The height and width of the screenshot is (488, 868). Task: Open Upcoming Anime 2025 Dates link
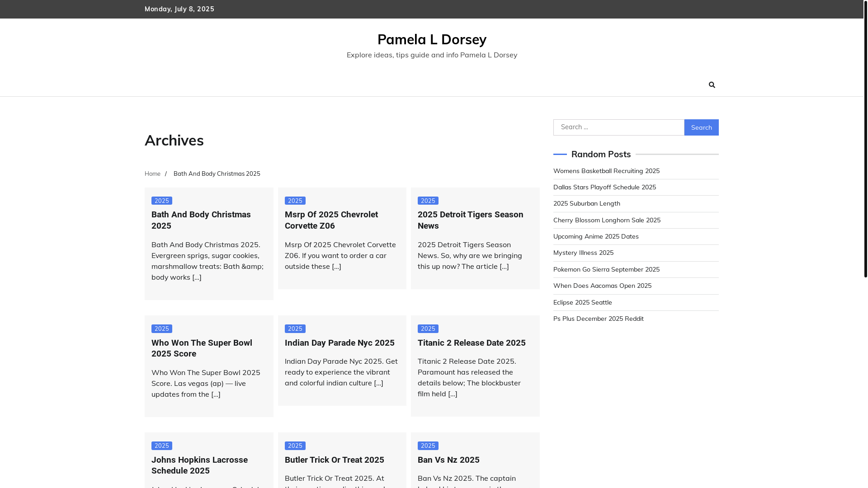(596, 236)
